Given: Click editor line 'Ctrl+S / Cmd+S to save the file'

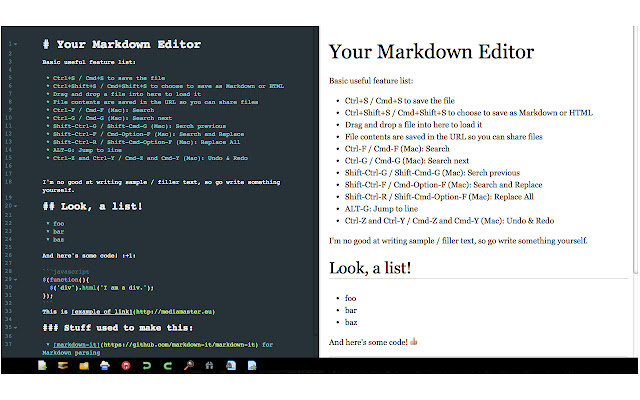Looking at the screenshot, I should point(109,78).
